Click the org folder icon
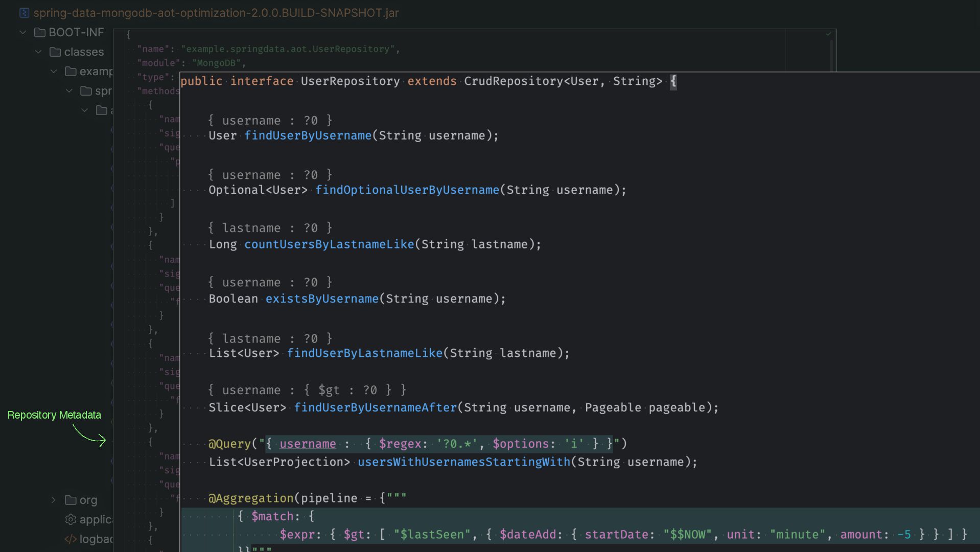Screen dimensions: 980x552 click(x=71, y=500)
